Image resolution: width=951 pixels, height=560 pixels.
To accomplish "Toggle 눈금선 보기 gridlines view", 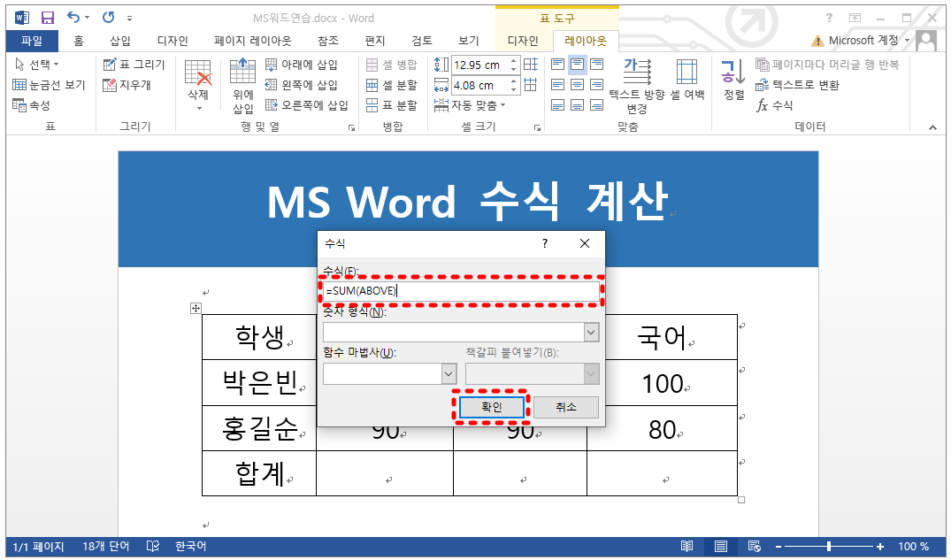I will 50,85.
